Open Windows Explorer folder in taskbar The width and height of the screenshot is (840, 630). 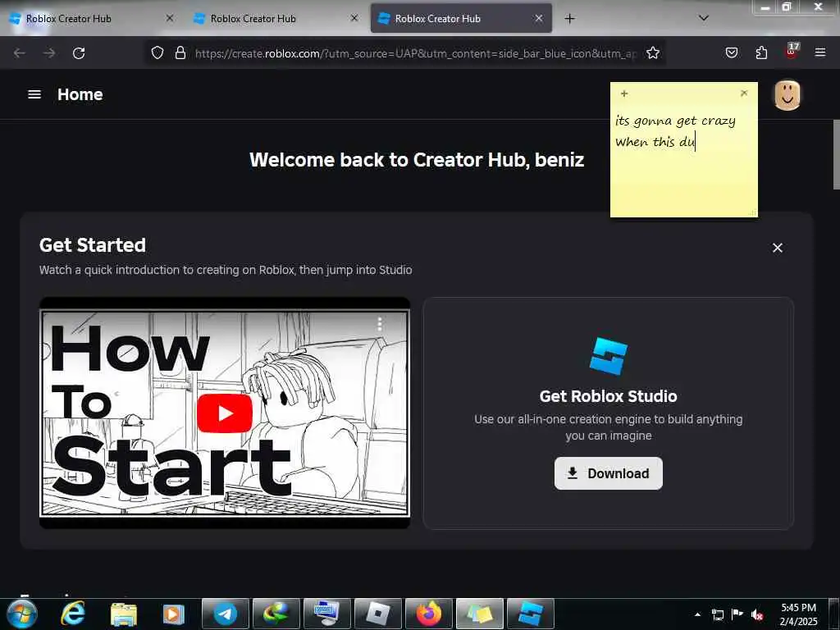click(x=124, y=614)
